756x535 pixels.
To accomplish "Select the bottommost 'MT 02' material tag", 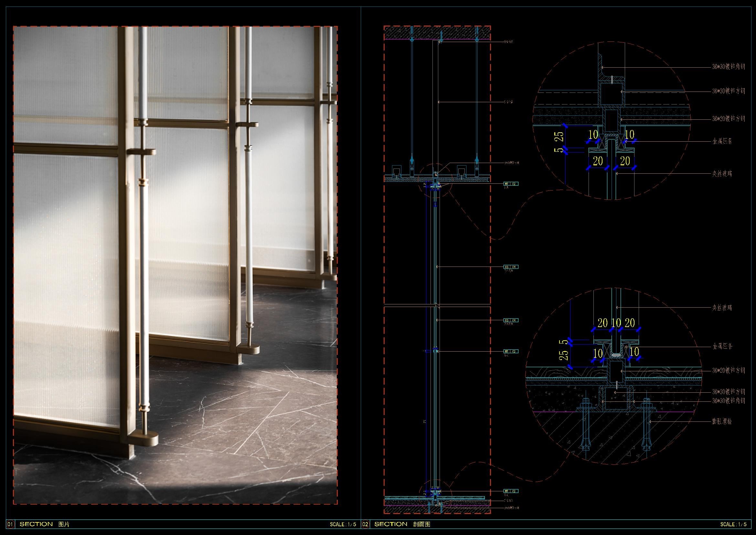I will click(511, 491).
